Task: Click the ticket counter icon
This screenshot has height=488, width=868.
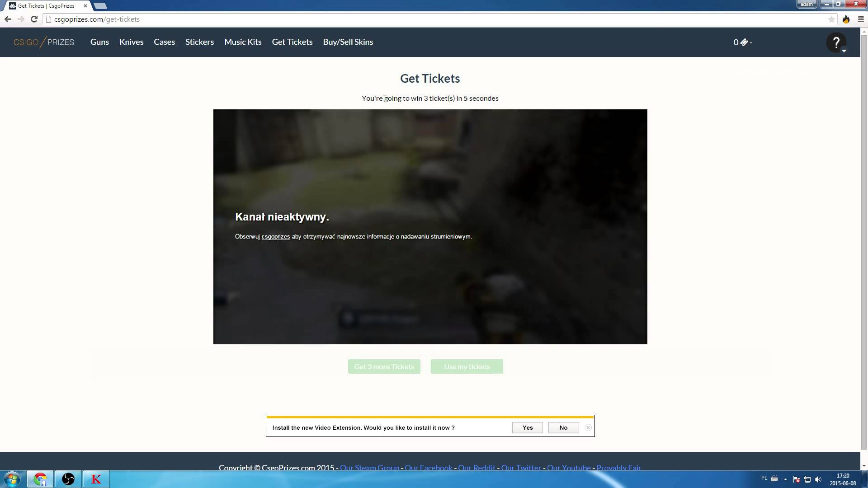Action: (744, 42)
